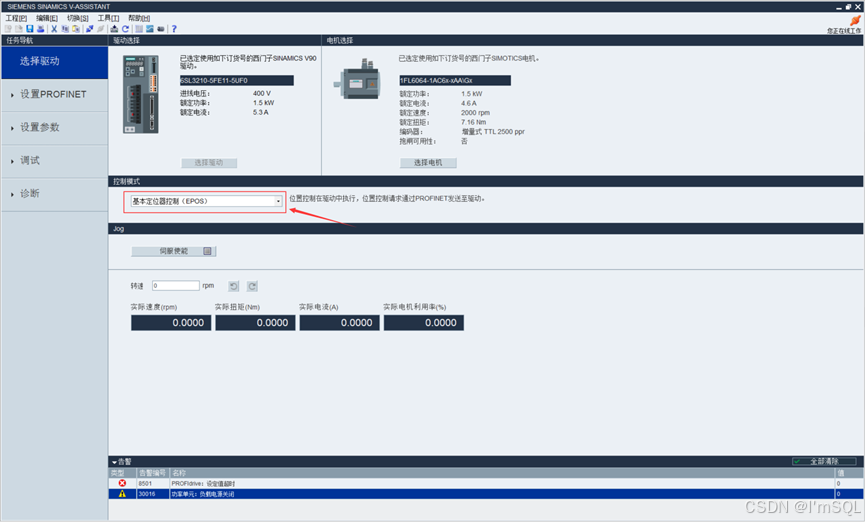The height and width of the screenshot is (522, 865).
Task: Collapse the 告警 alarm panel
Action: [114, 462]
